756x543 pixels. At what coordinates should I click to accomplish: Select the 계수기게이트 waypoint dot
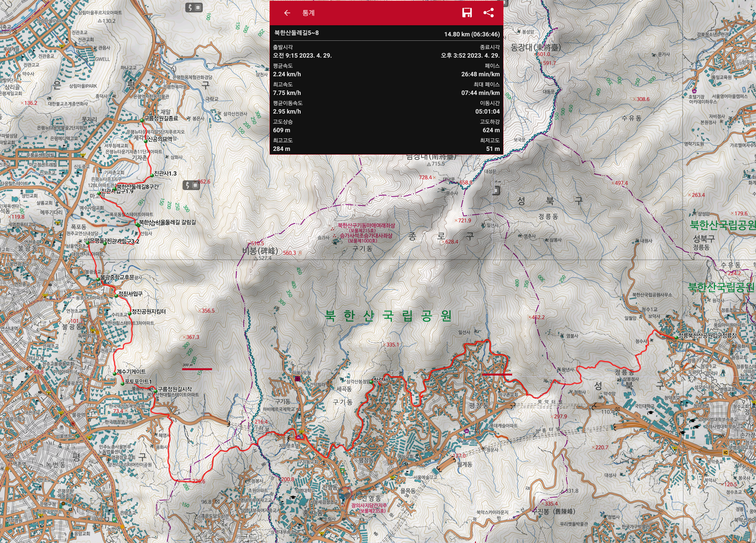pyautogui.click(x=115, y=374)
